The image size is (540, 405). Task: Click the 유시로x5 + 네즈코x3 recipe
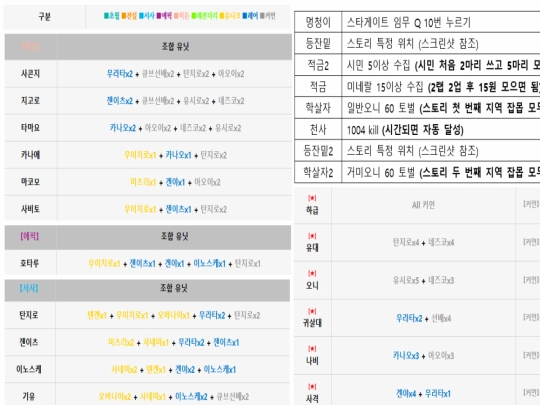[x=423, y=281]
